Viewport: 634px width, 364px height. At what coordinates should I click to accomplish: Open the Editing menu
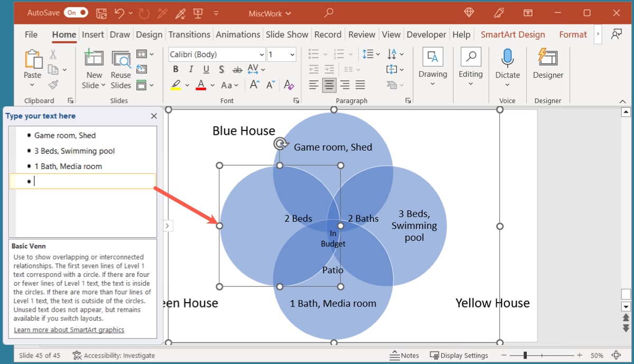(470, 63)
